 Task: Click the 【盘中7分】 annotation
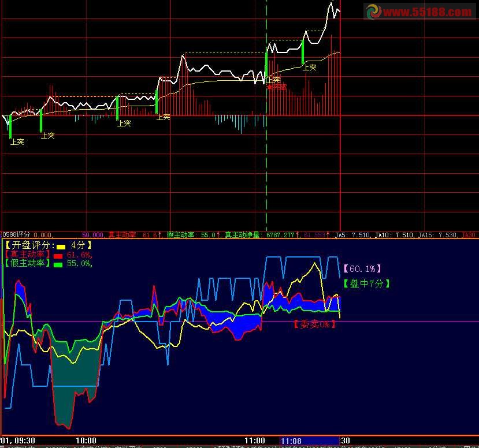(366, 283)
